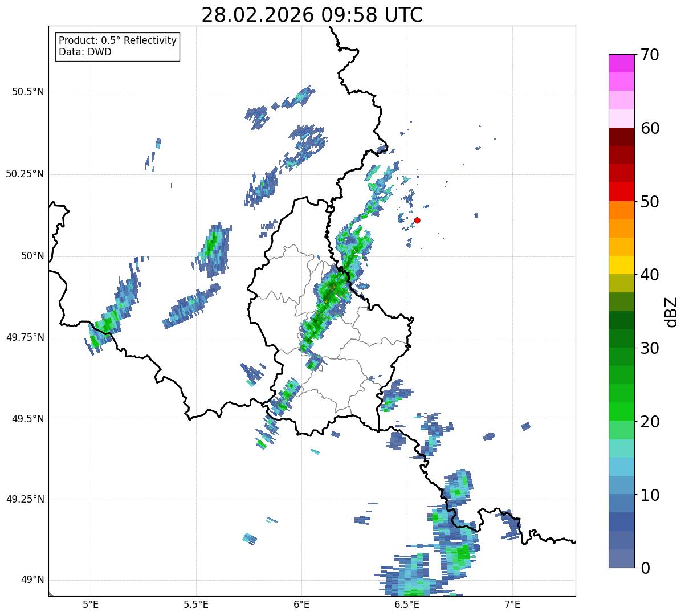Click the 50.5°N latitude axis label
This screenshot has height=616, width=685.
(x=28, y=92)
